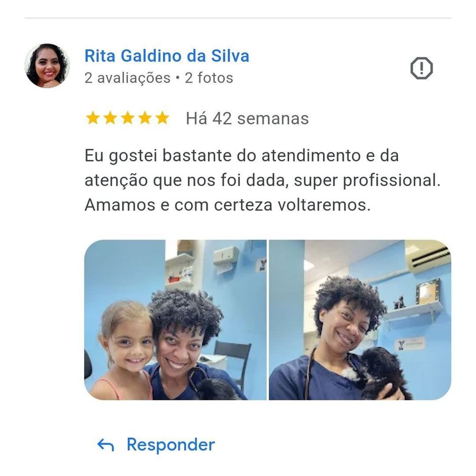Image resolution: width=476 pixels, height=476 pixels.
Task: Click the Responder link to reply
Action: coord(171,445)
